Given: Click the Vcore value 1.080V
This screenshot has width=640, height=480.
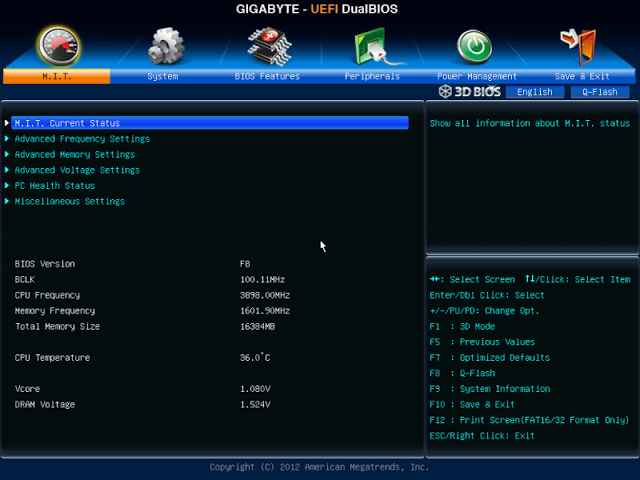Looking at the screenshot, I should [x=255, y=389].
